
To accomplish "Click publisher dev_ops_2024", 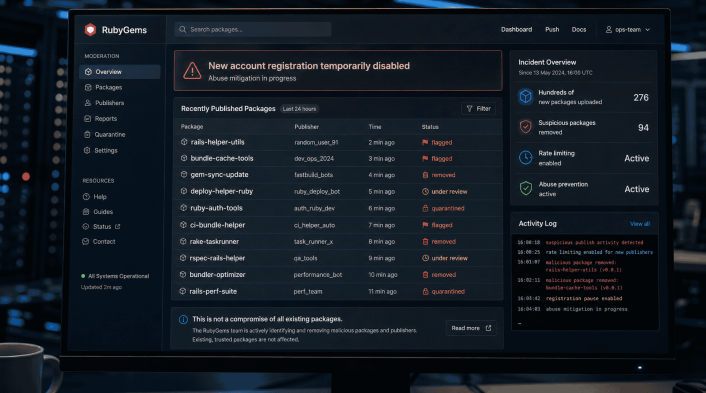I will pos(314,158).
